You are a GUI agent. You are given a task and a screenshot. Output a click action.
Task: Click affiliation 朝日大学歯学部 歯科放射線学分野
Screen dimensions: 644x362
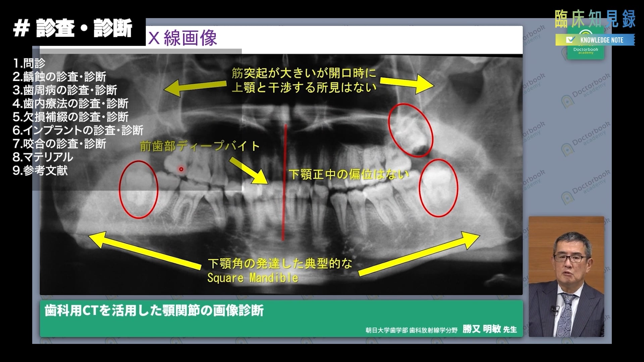(x=412, y=330)
